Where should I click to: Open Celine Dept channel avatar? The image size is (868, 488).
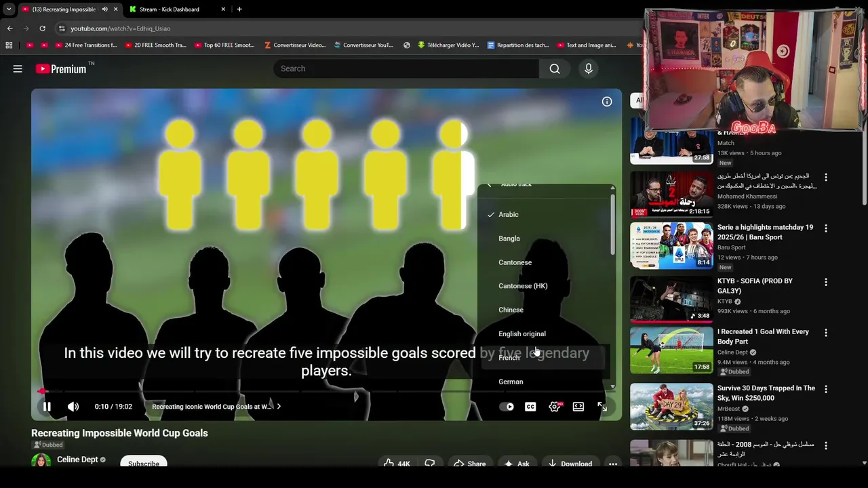click(x=41, y=462)
